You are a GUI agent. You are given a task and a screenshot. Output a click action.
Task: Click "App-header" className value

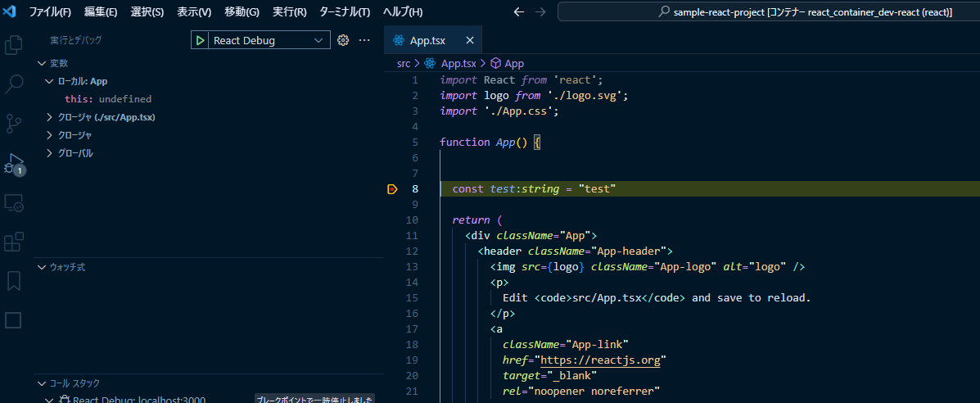pyautogui.click(x=628, y=251)
